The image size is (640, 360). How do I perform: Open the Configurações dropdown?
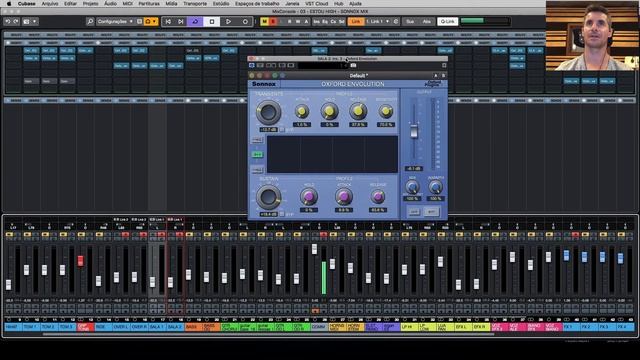[115, 22]
